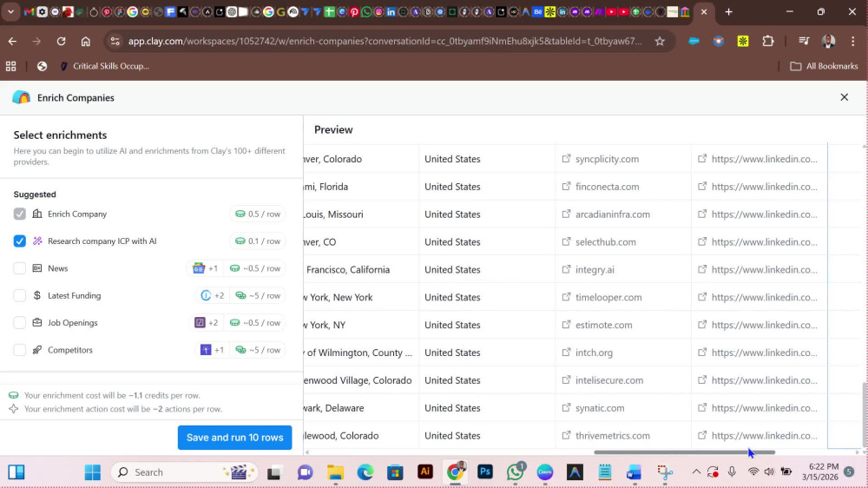Viewport: 868px width, 488px height.
Task: Click the News provider logo icon
Action: pos(198,268)
